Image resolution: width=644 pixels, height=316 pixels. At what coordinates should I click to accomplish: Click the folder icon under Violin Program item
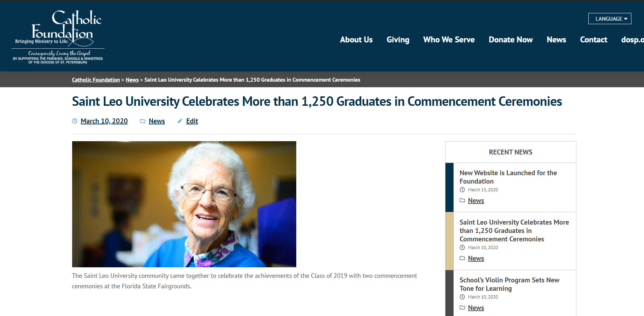[462, 308]
